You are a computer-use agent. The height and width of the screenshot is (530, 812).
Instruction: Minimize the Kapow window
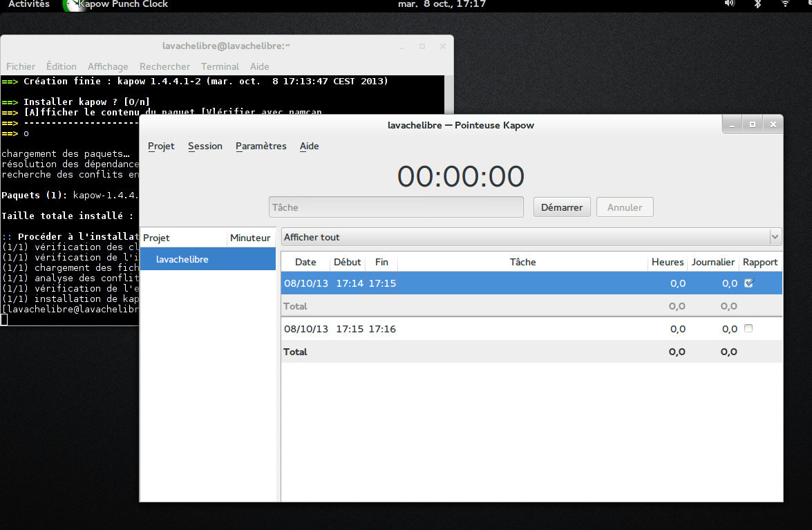point(732,125)
